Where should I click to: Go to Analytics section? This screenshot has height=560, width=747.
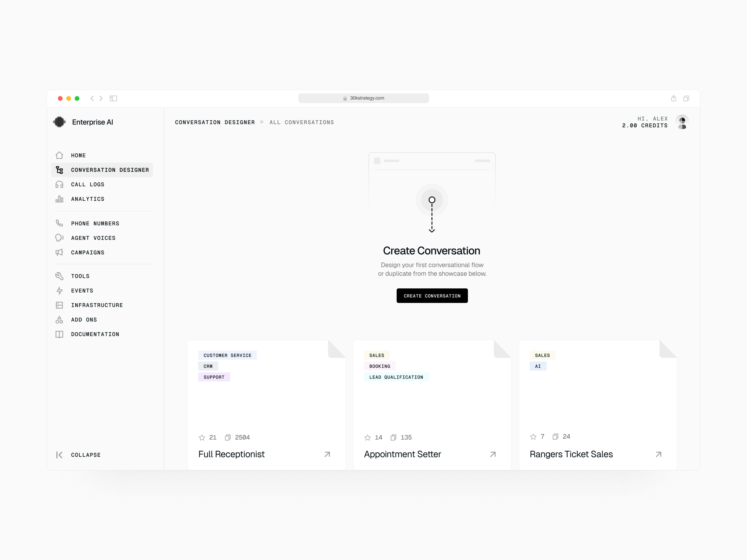(102, 199)
